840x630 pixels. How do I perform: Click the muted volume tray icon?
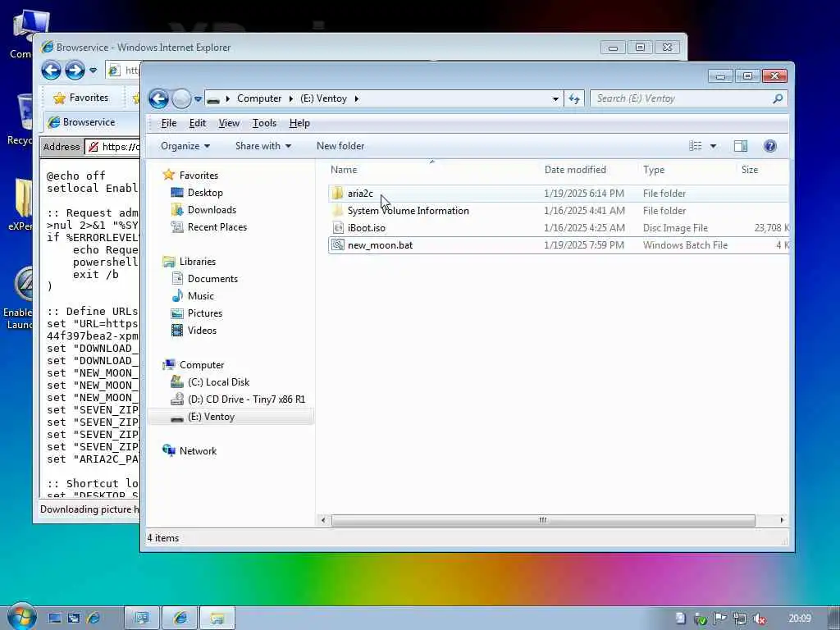[x=759, y=619]
